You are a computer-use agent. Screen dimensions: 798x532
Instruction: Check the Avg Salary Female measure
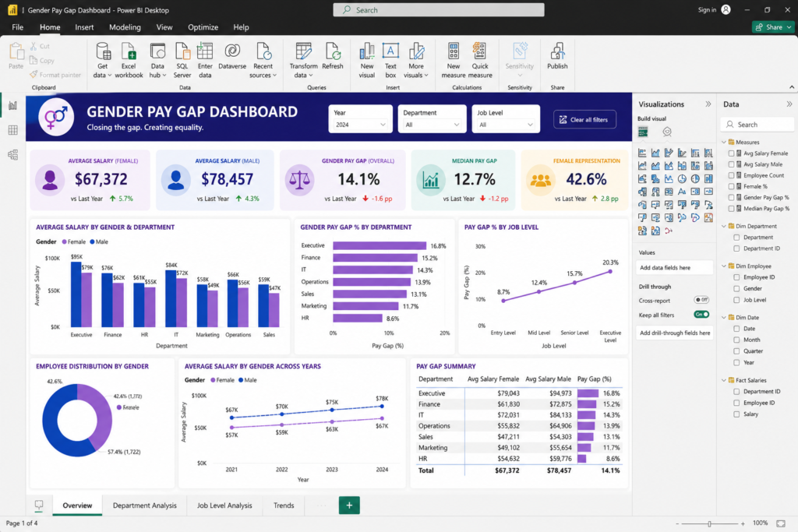point(731,153)
